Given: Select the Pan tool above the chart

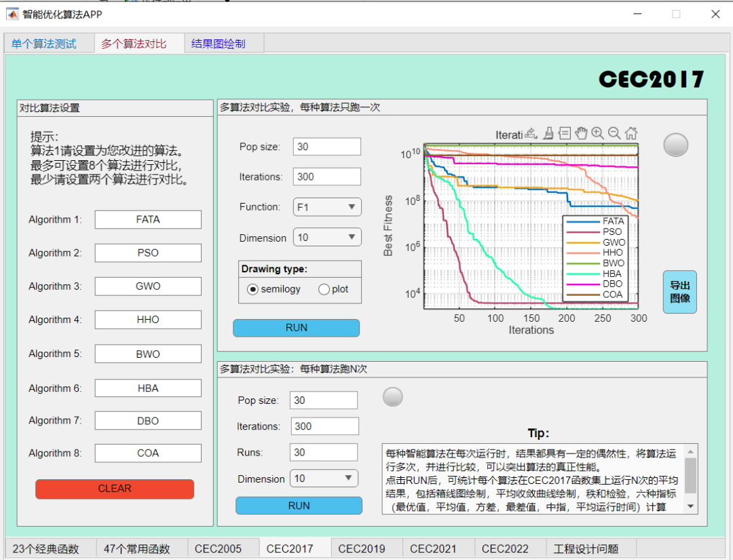Looking at the screenshot, I should [x=582, y=134].
